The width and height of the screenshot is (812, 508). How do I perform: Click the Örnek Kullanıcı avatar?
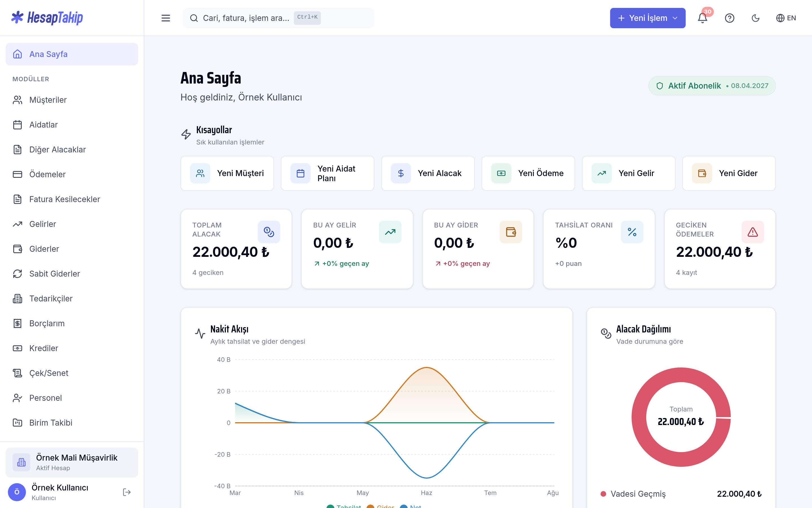(17, 492)
